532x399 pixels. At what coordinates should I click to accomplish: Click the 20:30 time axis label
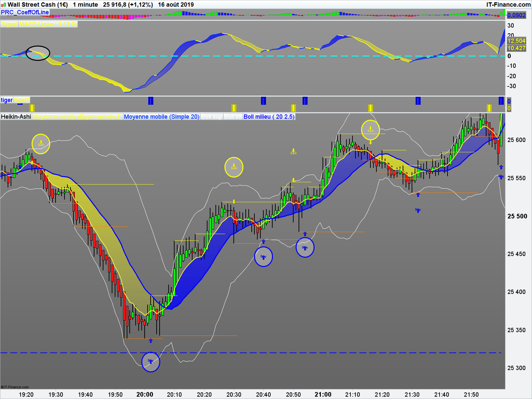234,395
